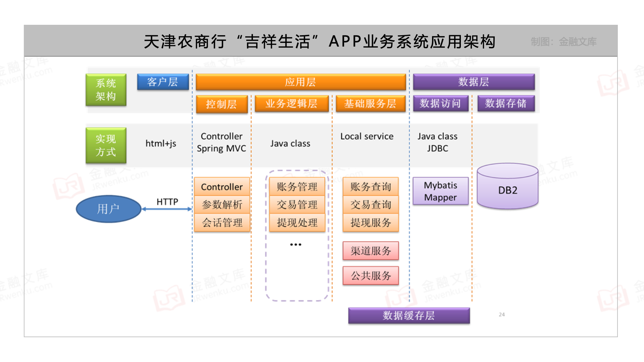Viewport: 644px width, 362px height.
Task: Select the 参数解析 box
Action: tap(222, 204)
